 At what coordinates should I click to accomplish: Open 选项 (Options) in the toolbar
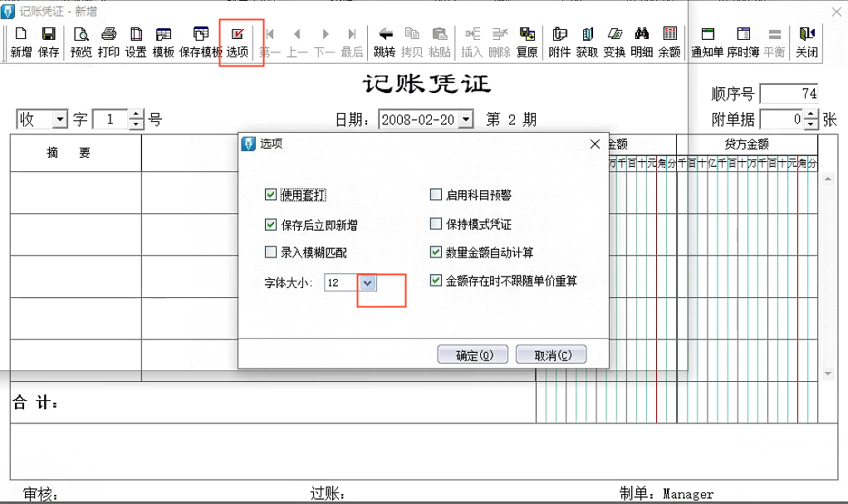pos(237,42)
